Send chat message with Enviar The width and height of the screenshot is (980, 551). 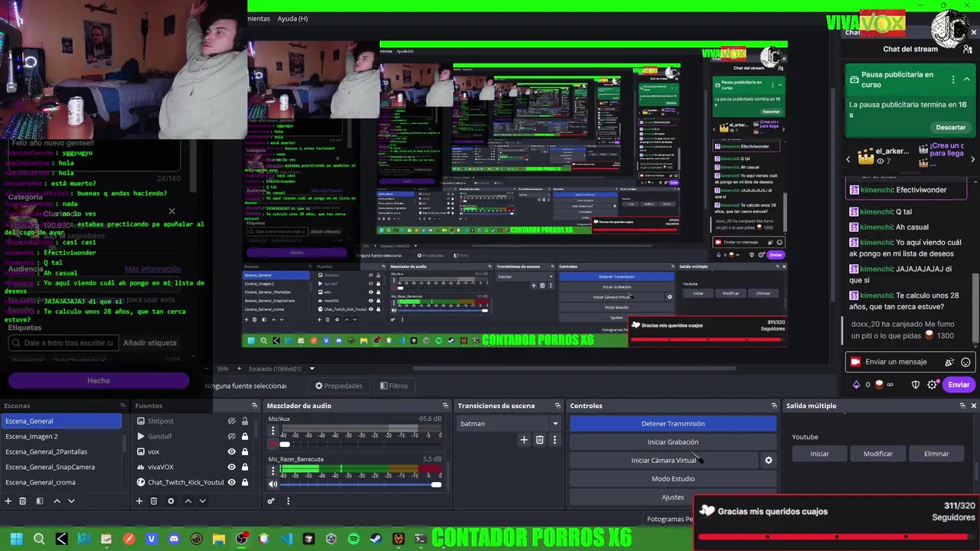point(959,385)
